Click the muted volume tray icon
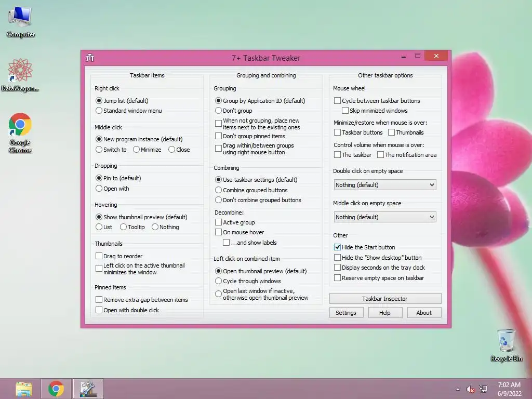This screenshot has height=399, width=532. coord(470,389)
